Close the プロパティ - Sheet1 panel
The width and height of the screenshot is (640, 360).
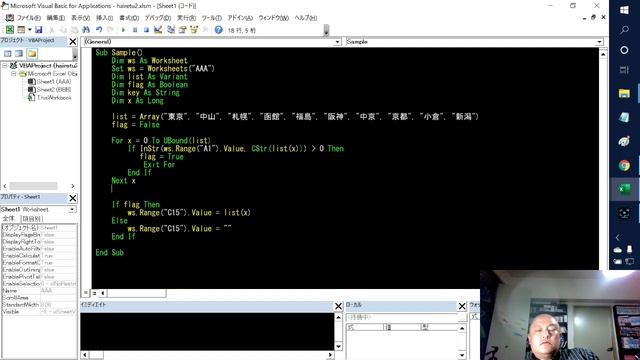(x=73, y=198)
